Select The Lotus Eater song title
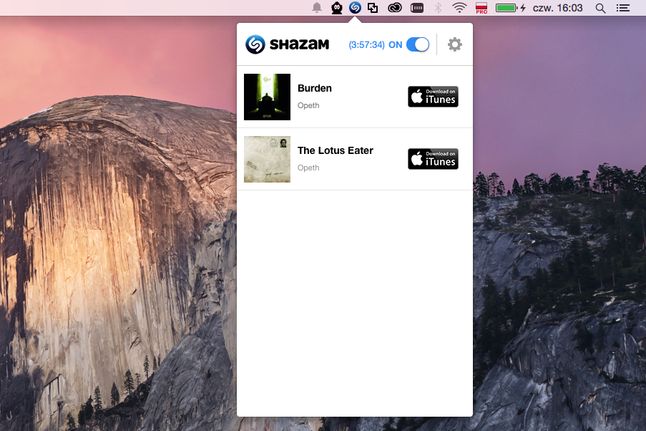The width and height of the screenshot is (646, 431). 335,150
